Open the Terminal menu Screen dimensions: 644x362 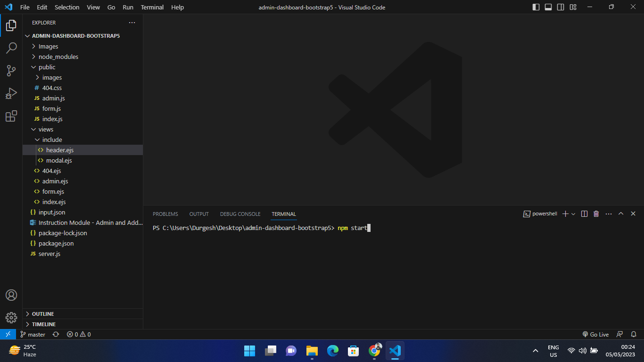click(152, 7)
